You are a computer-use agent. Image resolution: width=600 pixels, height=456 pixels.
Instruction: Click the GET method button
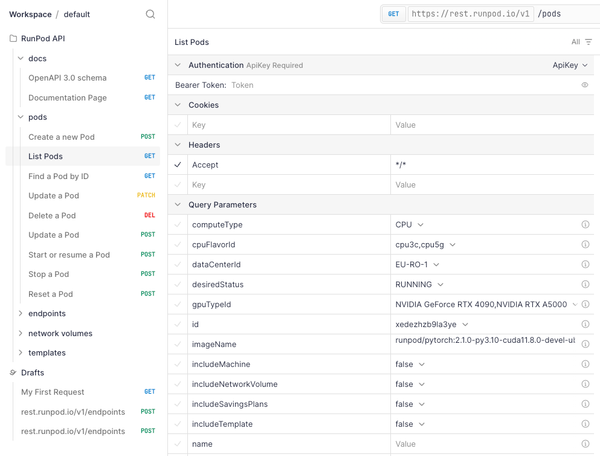pos(393,14)
